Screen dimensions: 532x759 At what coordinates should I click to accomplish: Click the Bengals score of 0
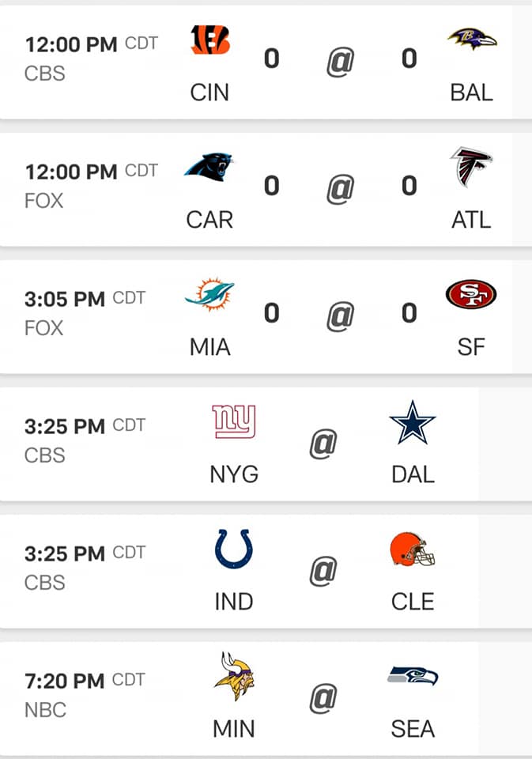click(271, 59)
